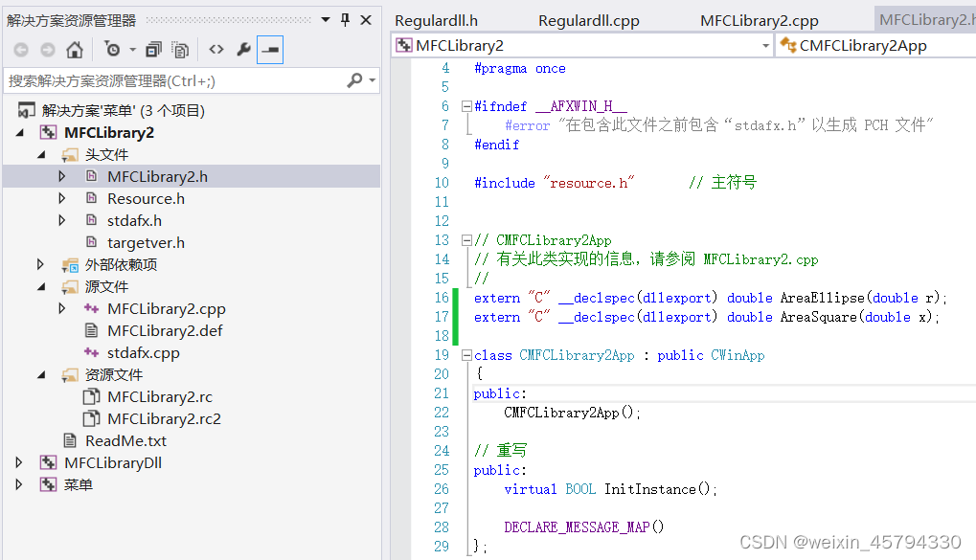
Task: Toggle the Preview Selected Items button
Action: click(270, 50)
